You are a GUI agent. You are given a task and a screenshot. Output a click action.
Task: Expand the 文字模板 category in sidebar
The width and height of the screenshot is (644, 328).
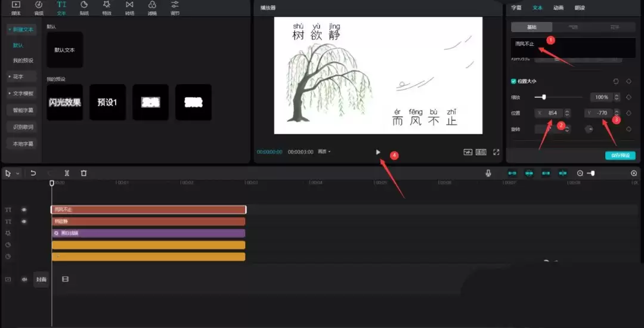tap(21, 93)
